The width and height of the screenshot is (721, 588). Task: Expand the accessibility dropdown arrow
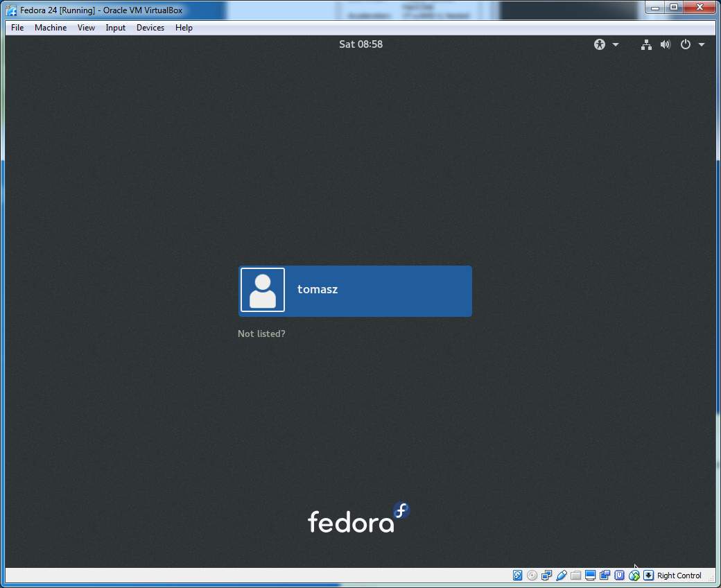click(616, 44)
